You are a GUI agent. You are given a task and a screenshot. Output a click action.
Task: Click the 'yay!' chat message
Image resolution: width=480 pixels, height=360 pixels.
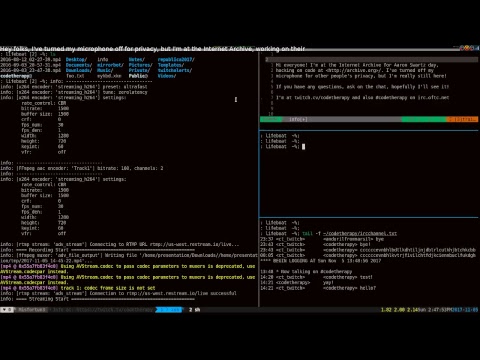coord(328,282)
